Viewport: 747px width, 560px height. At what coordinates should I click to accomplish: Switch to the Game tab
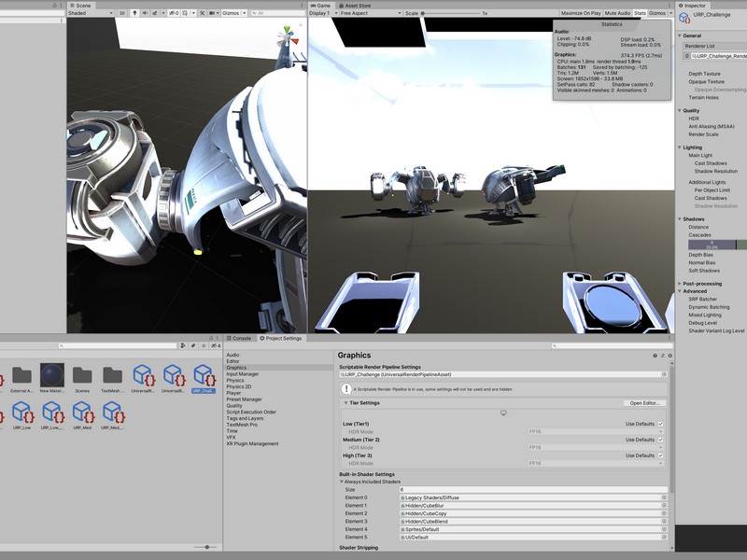pos(320,6)
